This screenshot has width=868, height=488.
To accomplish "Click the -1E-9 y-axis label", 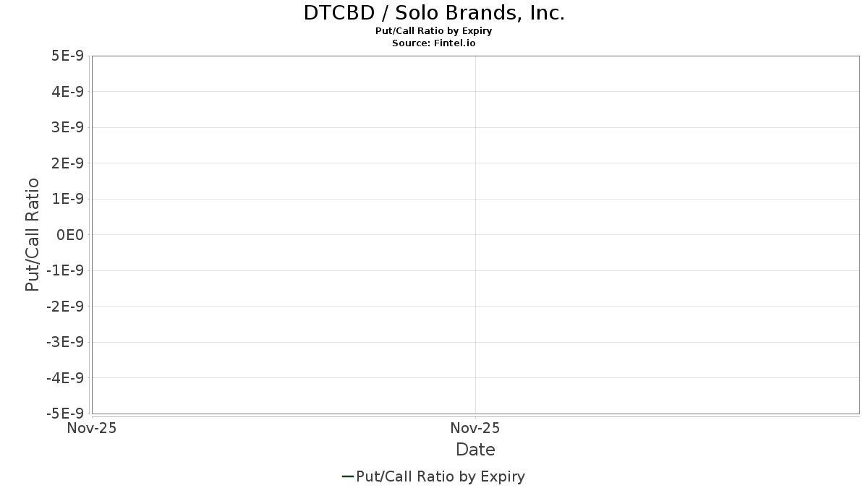I will coord(64,271).
